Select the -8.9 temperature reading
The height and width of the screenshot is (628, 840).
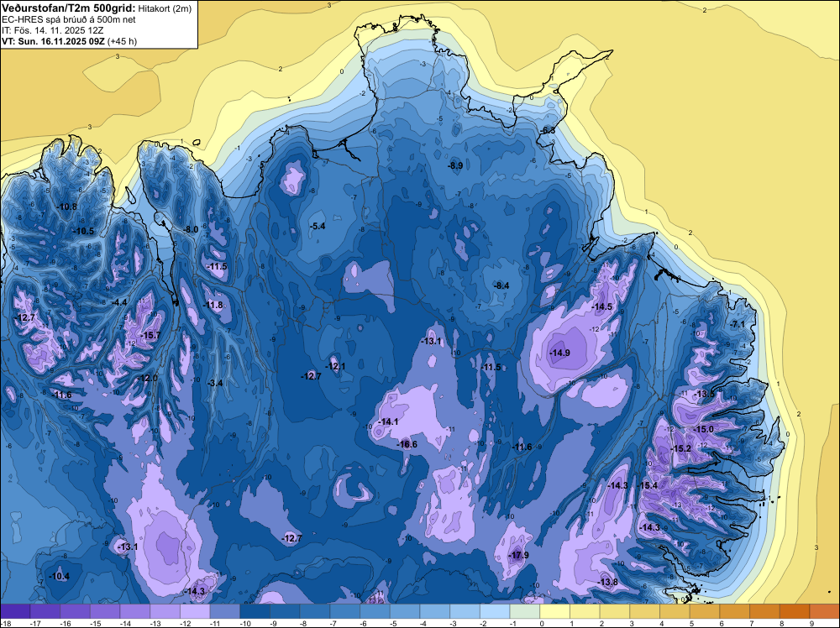[x=455, y=166]
